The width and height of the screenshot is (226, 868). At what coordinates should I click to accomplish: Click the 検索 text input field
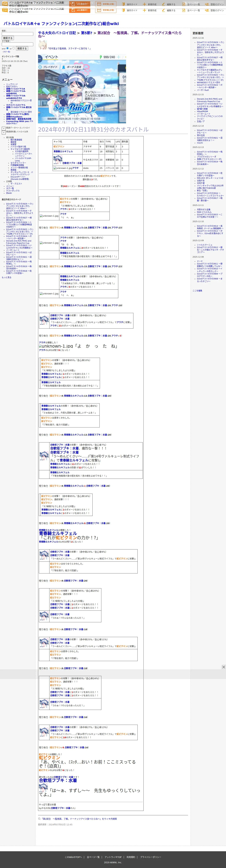coord(17,34)
